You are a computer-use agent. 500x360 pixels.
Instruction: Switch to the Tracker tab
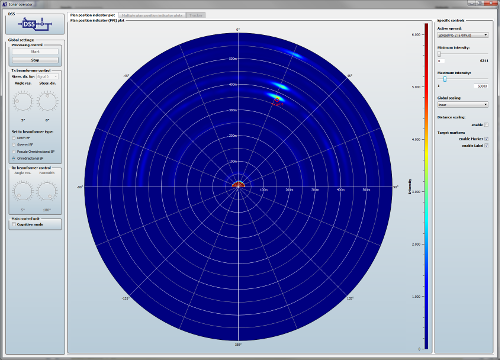pos(196,15)
